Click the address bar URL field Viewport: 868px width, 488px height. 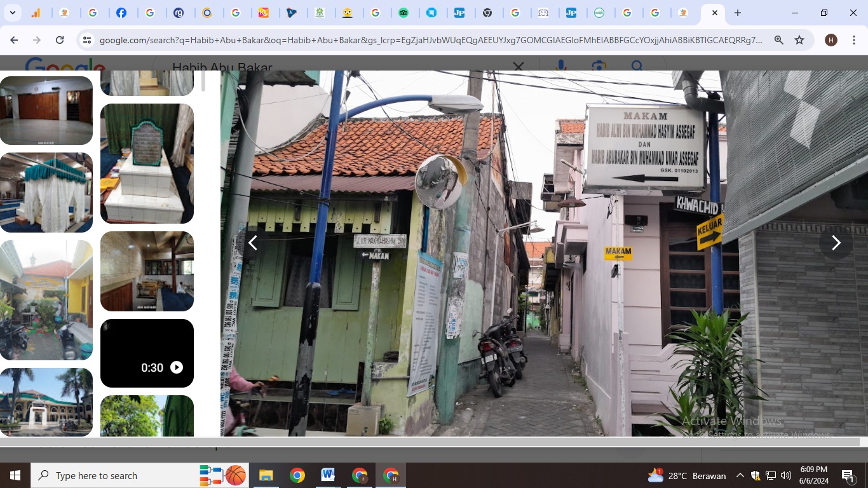tap(431, 40)
